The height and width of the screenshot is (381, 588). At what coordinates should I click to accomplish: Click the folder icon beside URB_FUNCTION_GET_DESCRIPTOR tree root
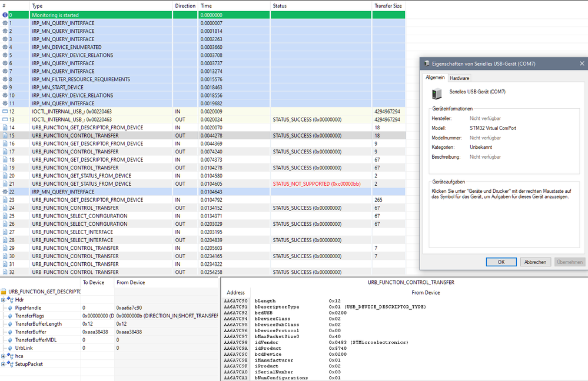click(x=4, y=292)
